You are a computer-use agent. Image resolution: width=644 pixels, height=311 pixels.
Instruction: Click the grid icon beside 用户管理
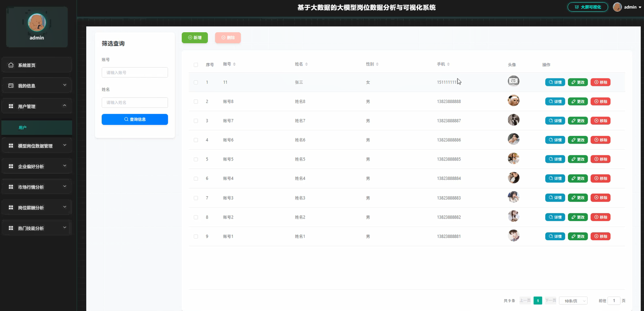(x=11, y=106)
